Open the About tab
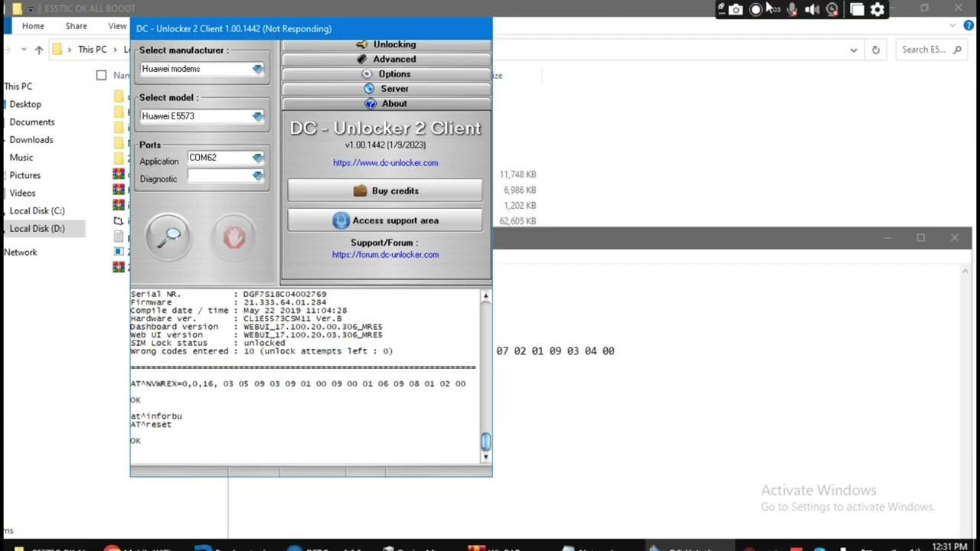This screenshot has width=980, height=551. coord(386,103)
